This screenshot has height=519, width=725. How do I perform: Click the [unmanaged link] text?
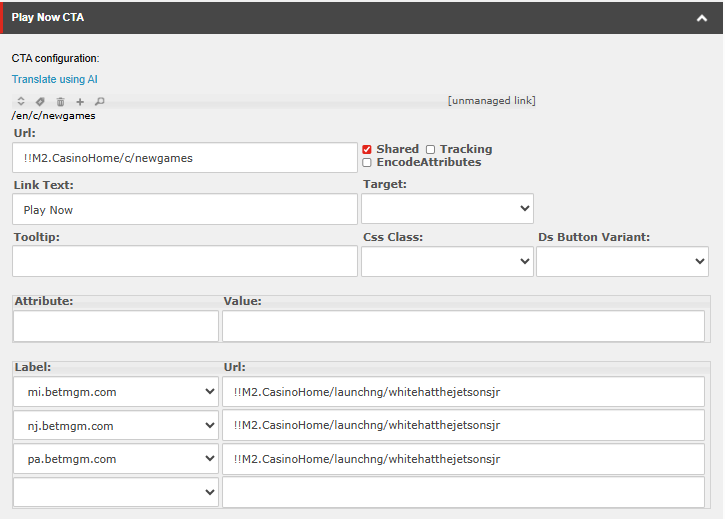[x=492, y=101]
